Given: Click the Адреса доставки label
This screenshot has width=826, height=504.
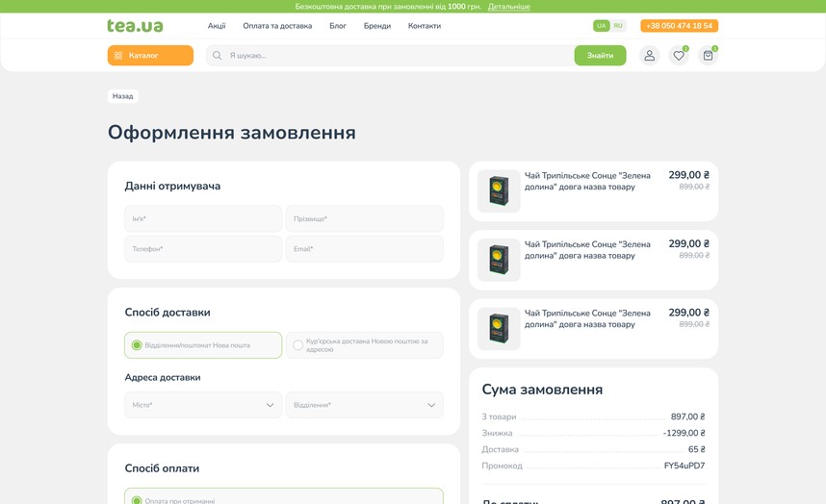Looking at the screenshot, I should pyautogui.click(x=163, y=377).
